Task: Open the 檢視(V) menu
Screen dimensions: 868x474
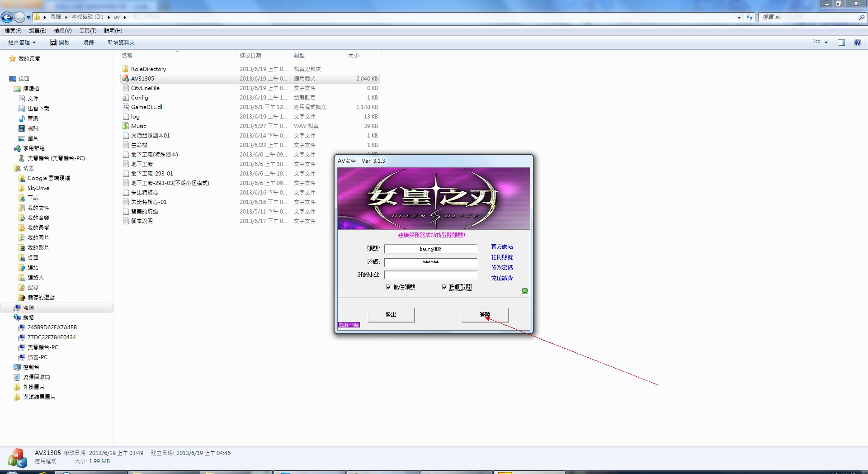Action: 63,31
